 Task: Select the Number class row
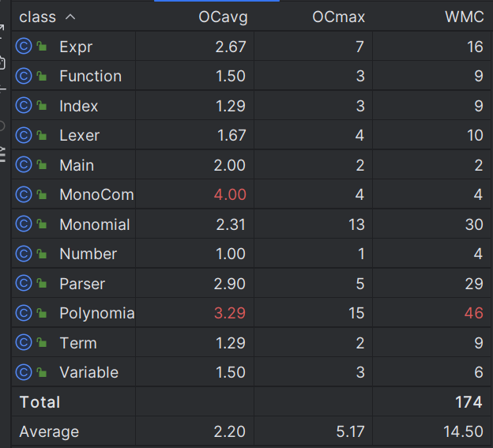pos(251,254)
